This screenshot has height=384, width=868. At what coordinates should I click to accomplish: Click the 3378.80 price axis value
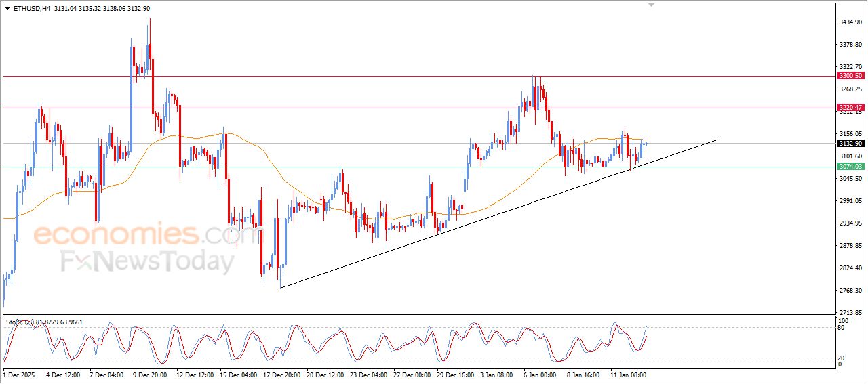coord(850,45)
